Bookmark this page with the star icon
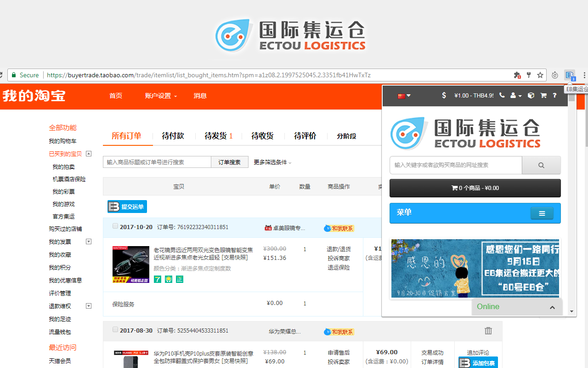This screenshot has height=368, width=588. 540,75
